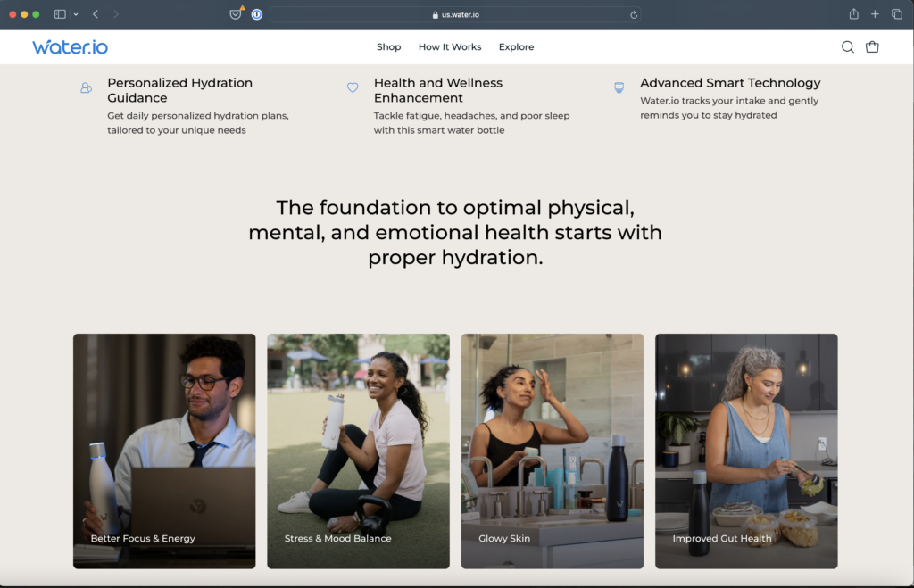The image size is (914, 588).
Task: Select the Stress & Mood Balance card
Action: (359, 451)
